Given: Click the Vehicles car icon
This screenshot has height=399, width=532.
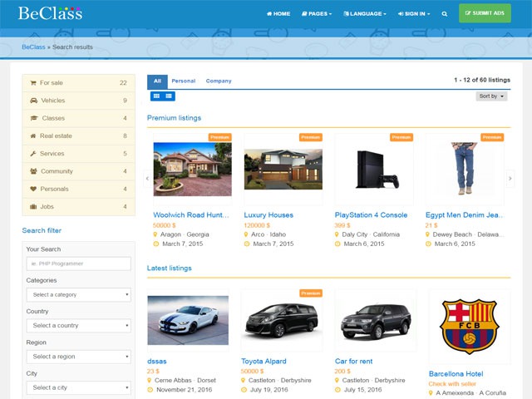Looking at the screenshot, I should [33, 101].
